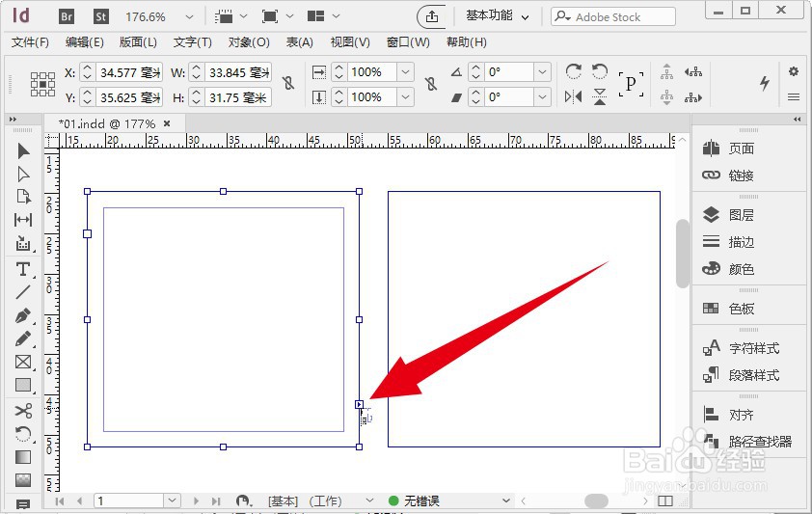Open the rotation angle dropdown
The height and width of the screenshot is (514, 812).
point(543,72)
